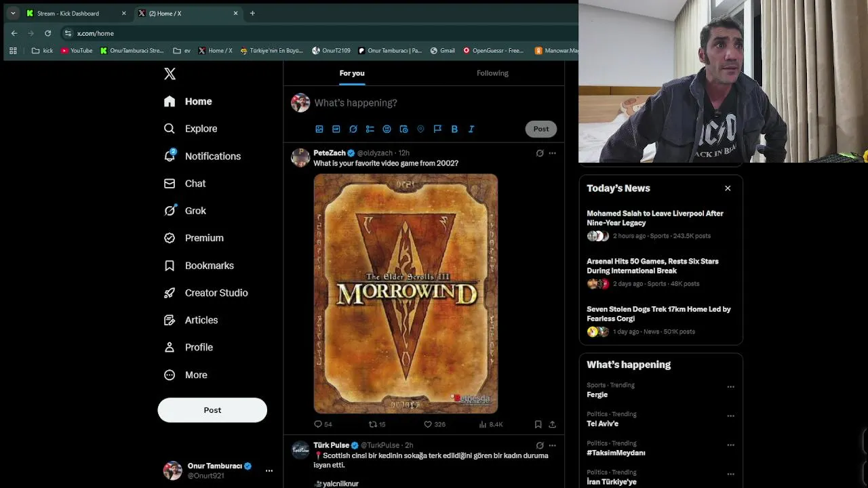Open the Morrowind cover image
Screen dimensions: 868x488
point(406,293)
